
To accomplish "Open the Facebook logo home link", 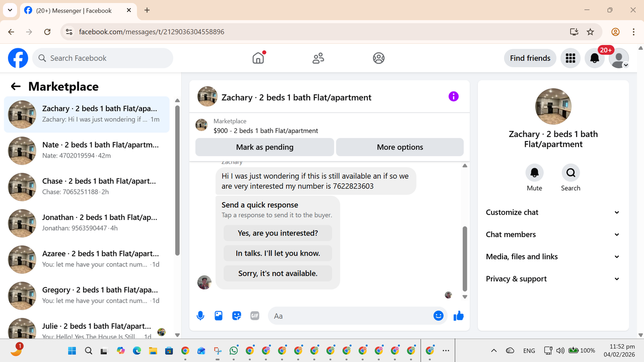I will click(x=18, y=58).
